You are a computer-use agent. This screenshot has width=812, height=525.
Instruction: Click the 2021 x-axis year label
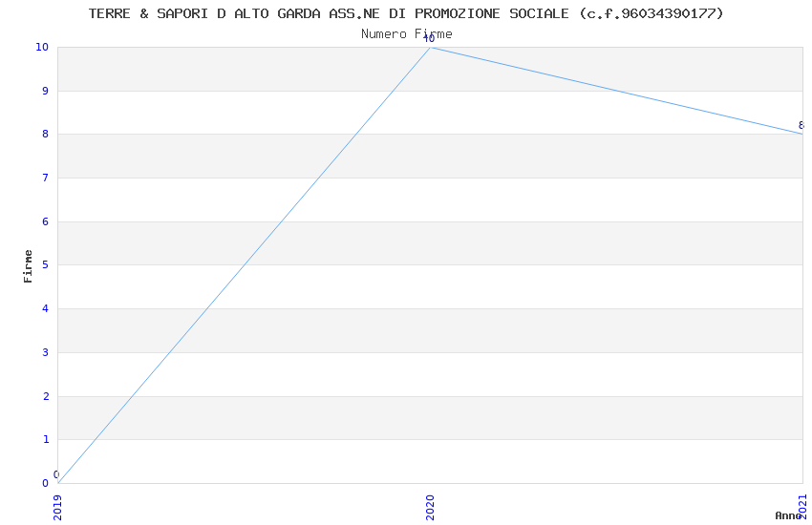coord(802,508)
